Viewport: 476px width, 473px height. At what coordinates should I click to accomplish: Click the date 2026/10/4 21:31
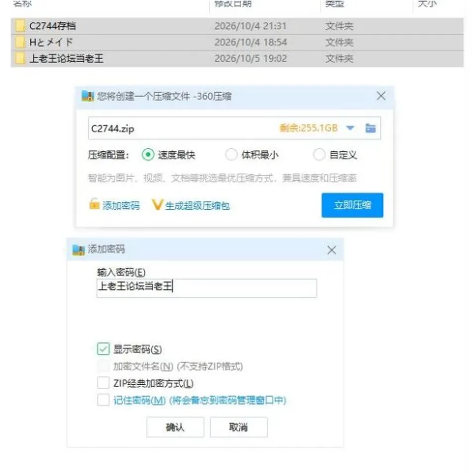(250, 26)
